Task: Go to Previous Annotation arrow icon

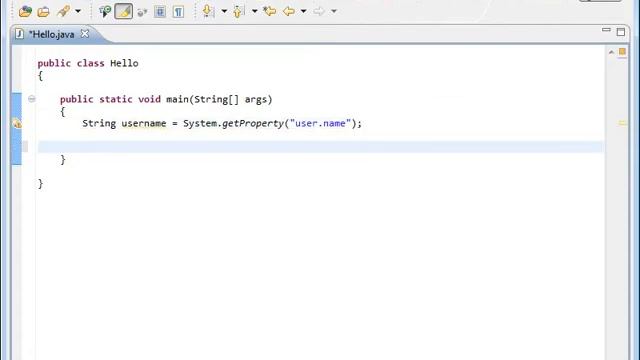Action: click(x=238, y=11)
